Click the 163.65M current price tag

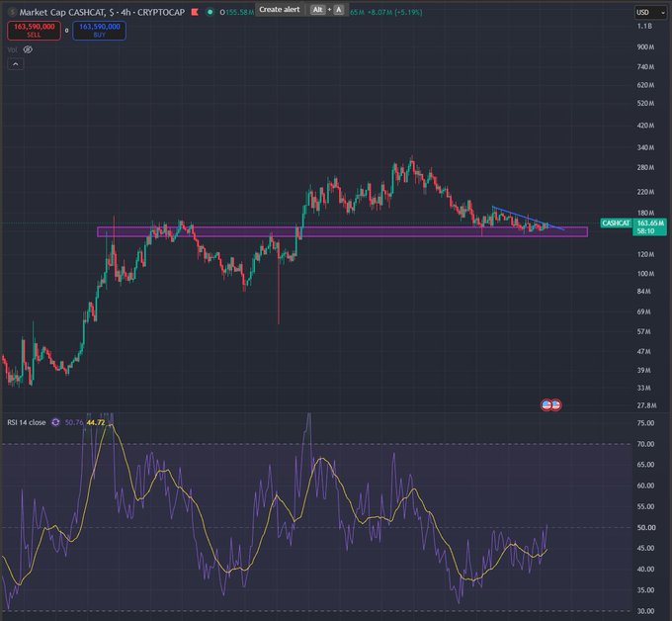[650, 223]
